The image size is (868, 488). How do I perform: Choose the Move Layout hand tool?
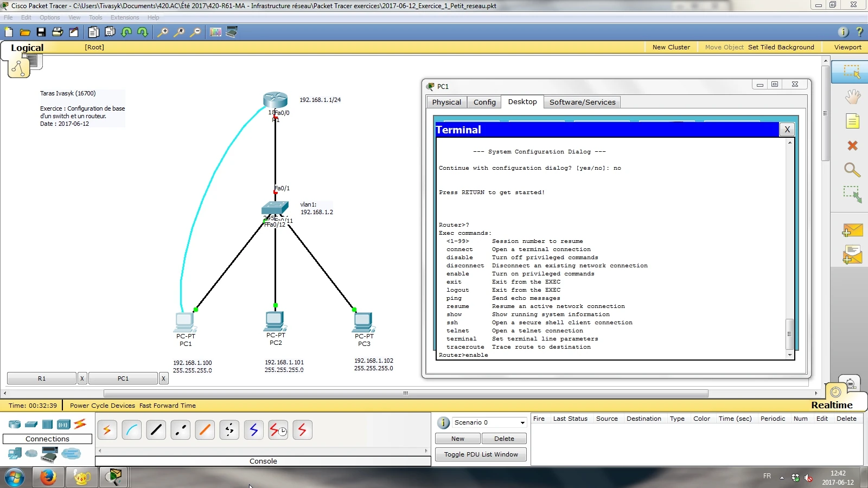pos(852,97)
